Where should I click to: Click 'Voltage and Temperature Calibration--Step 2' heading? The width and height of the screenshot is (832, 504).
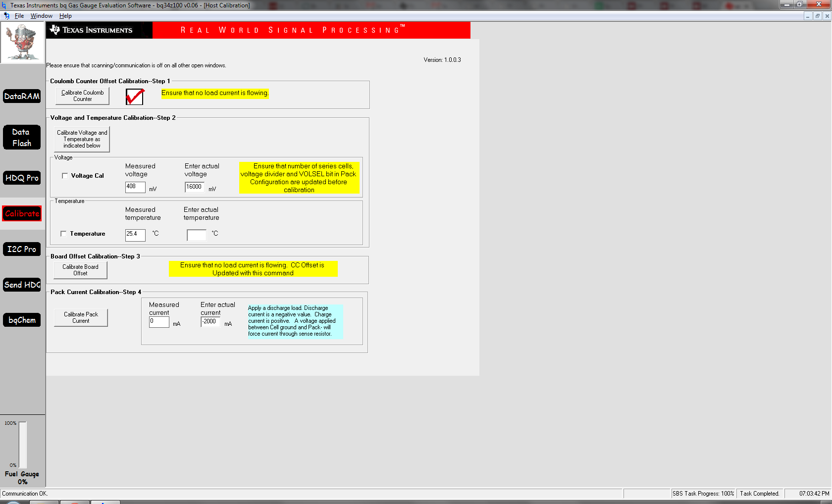(x=113, y=118)
